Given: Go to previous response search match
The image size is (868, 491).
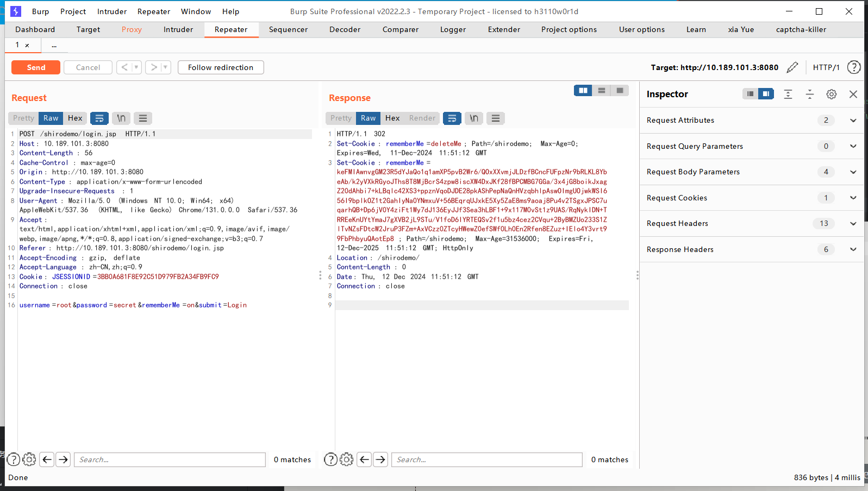Looking at the screenshot, I should tap(365, 459).
